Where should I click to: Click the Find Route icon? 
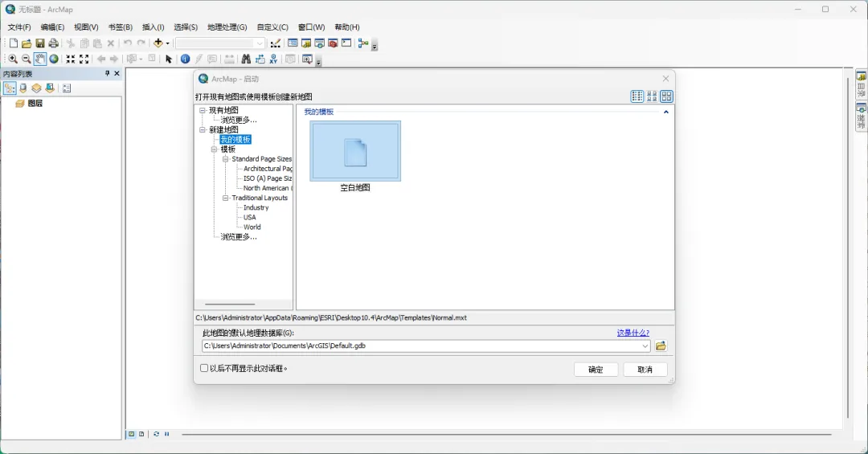[260, 59]
